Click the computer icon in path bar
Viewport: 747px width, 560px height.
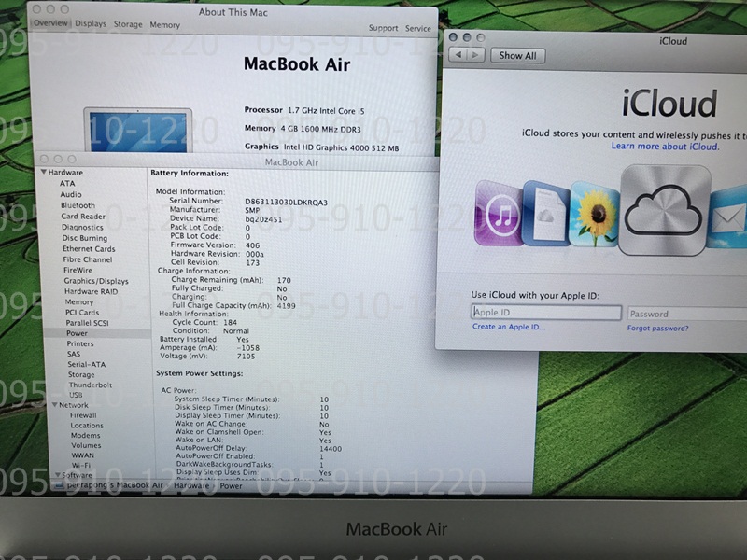click(59, 485)
